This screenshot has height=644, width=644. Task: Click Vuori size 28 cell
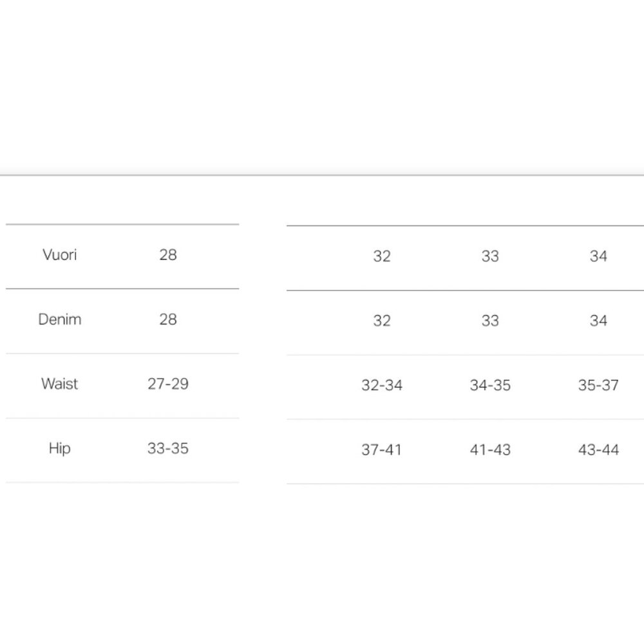point(168,255)
